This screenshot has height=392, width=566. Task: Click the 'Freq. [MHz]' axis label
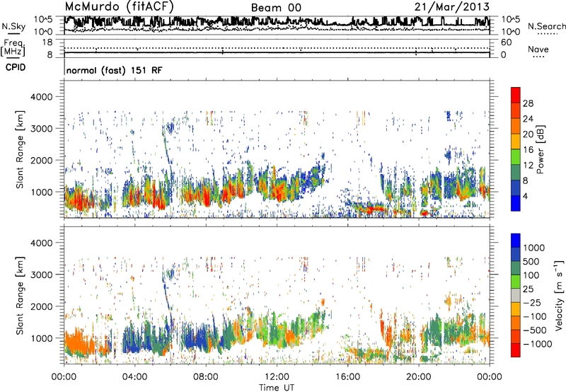13,47
